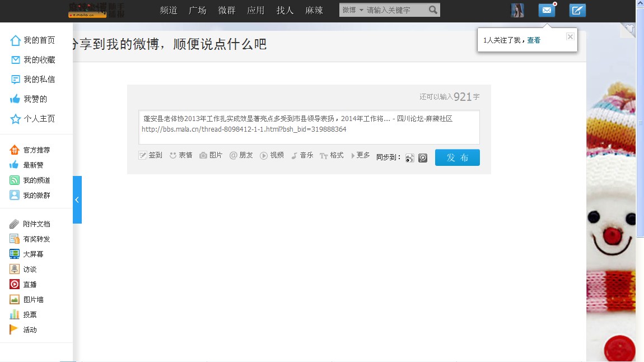Mention a friend with @朋友
Screen dimensions: 644x362
[x=234, y=155]
